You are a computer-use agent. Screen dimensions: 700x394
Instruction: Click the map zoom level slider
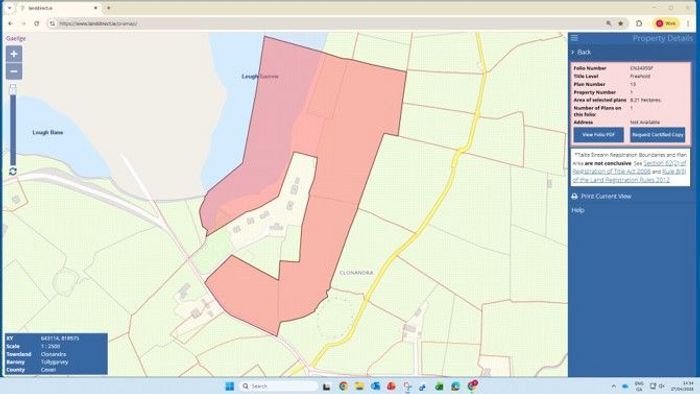pos(13,124)
